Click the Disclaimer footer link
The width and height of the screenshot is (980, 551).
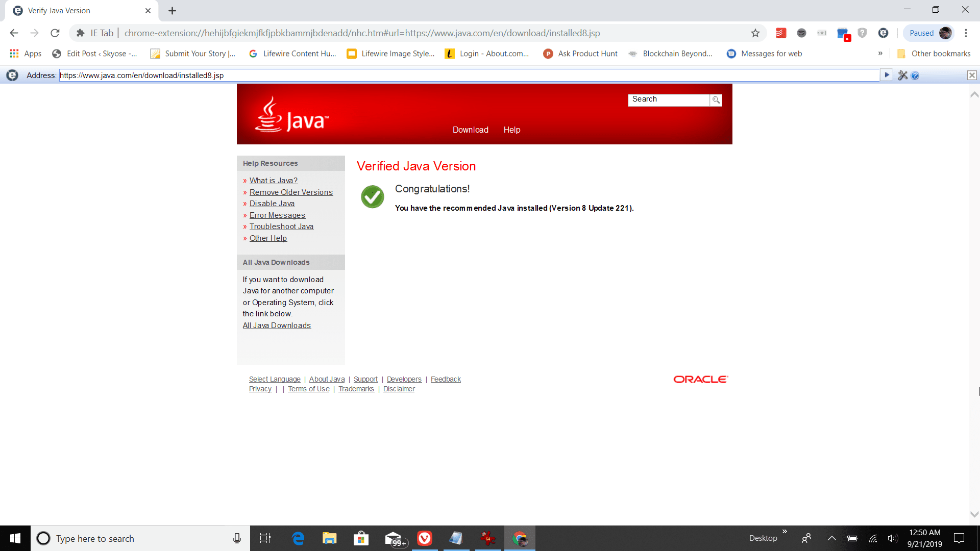[399, 389]
